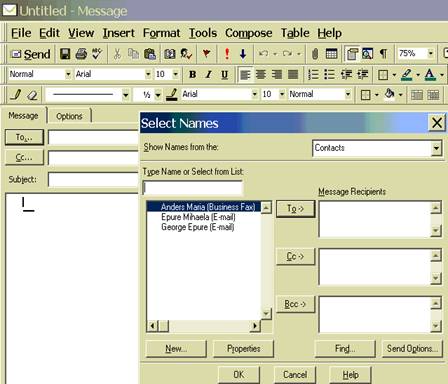448x384 pixels.
Task: Set high importance red exclamation icon
Action: tap(227, 54)
